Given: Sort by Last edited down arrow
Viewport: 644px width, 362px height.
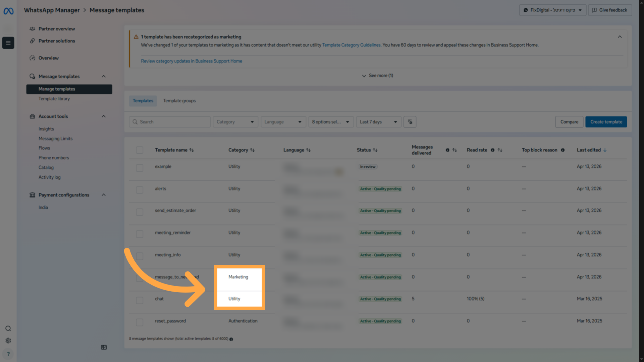Looking at the screenshot, I should pos(605,150).
